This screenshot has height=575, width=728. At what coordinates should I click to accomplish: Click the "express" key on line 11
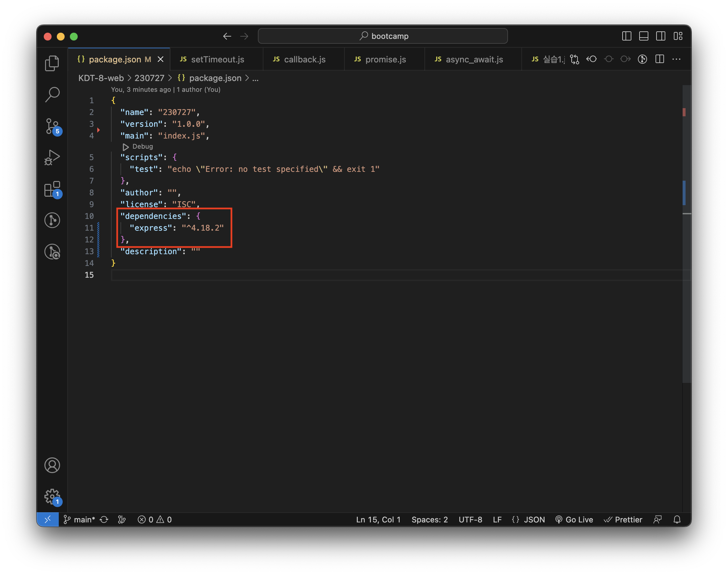[x=151, y=228]
